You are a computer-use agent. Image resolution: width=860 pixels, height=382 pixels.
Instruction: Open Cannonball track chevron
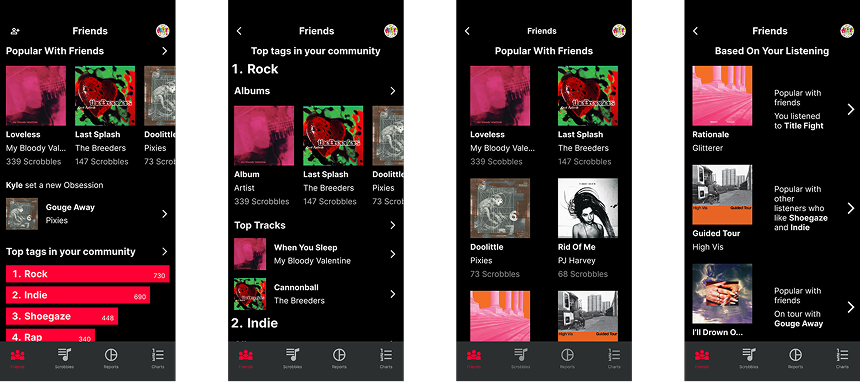click(x=393, y=294)
